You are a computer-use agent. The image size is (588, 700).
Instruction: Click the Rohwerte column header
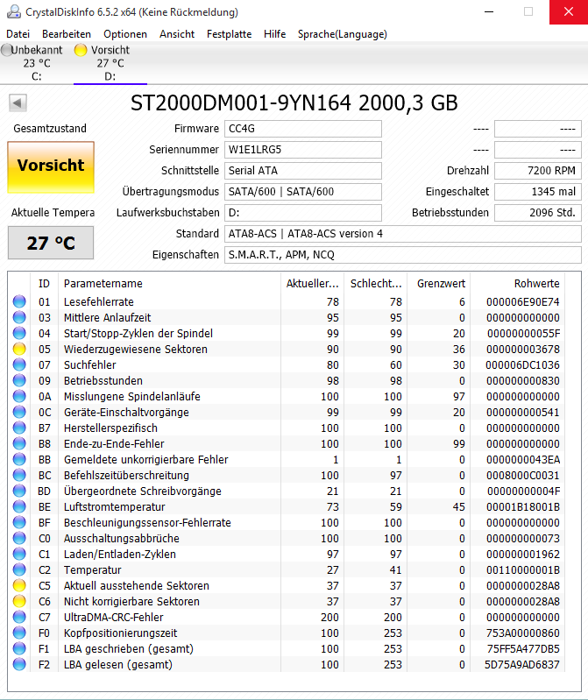pos(518,284)
